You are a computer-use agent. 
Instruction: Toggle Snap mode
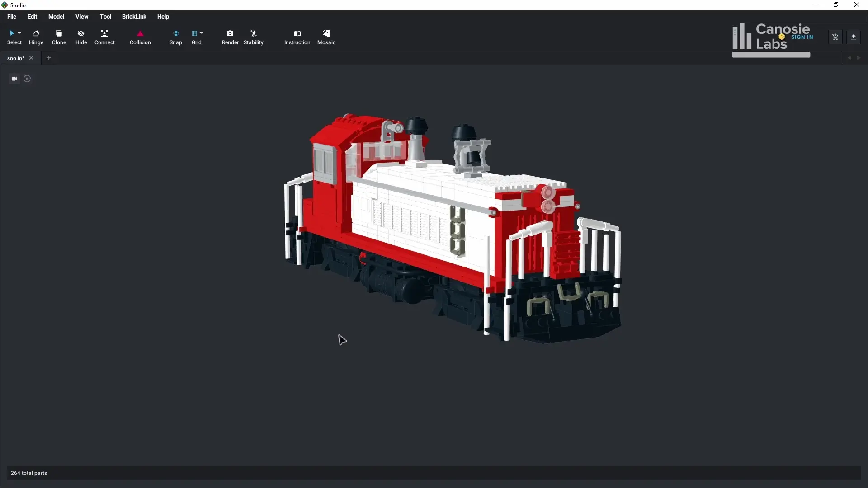click(x=175, y=37)
